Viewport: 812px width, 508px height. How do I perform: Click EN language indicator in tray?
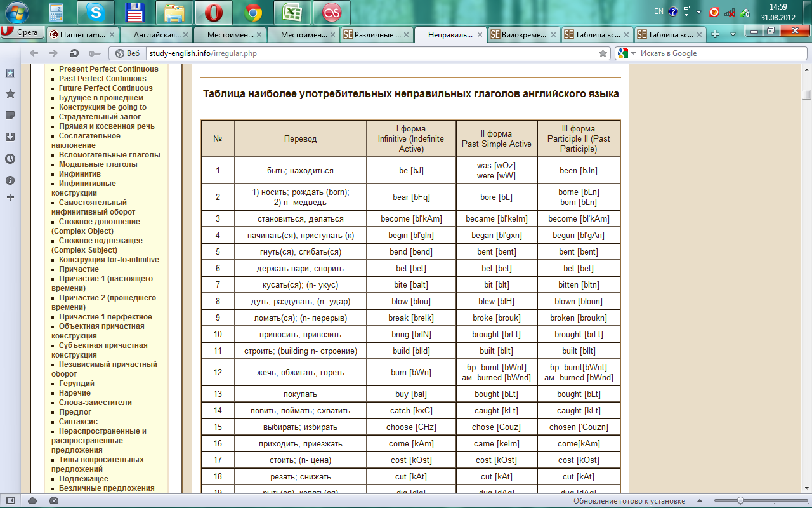[x=658, y=11]
